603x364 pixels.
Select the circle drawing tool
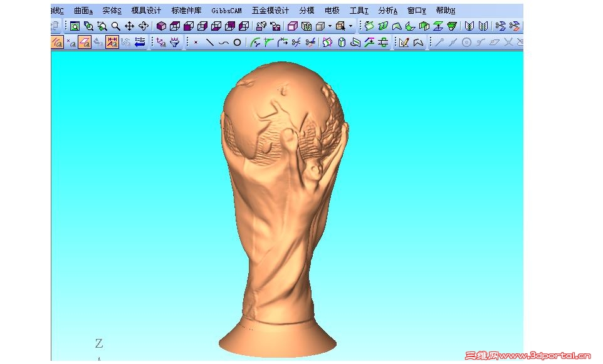click(x=238, y=42)
